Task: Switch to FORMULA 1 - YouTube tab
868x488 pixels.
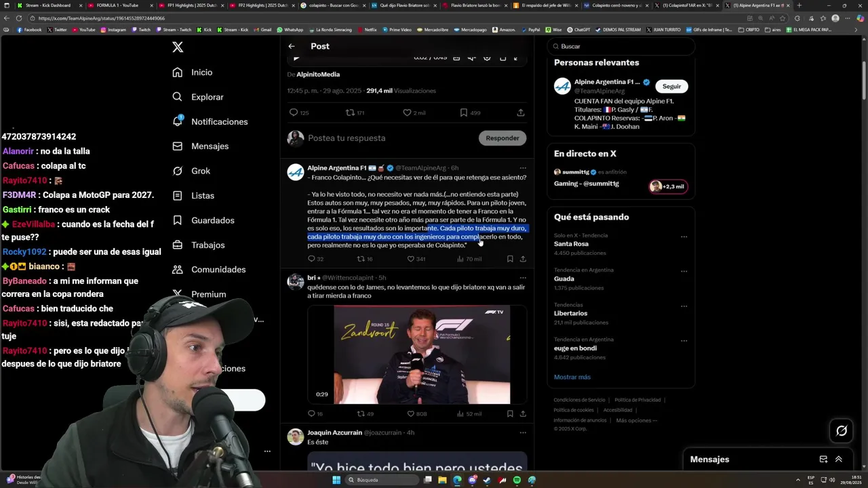Action: tap(117, 5)
